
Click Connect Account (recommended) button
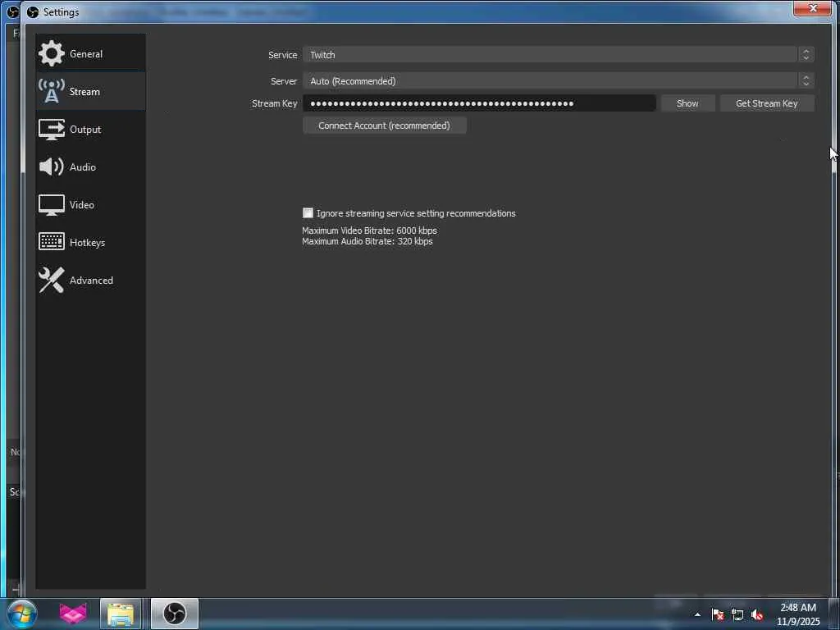pyautogui.click(x=384, y=126)
